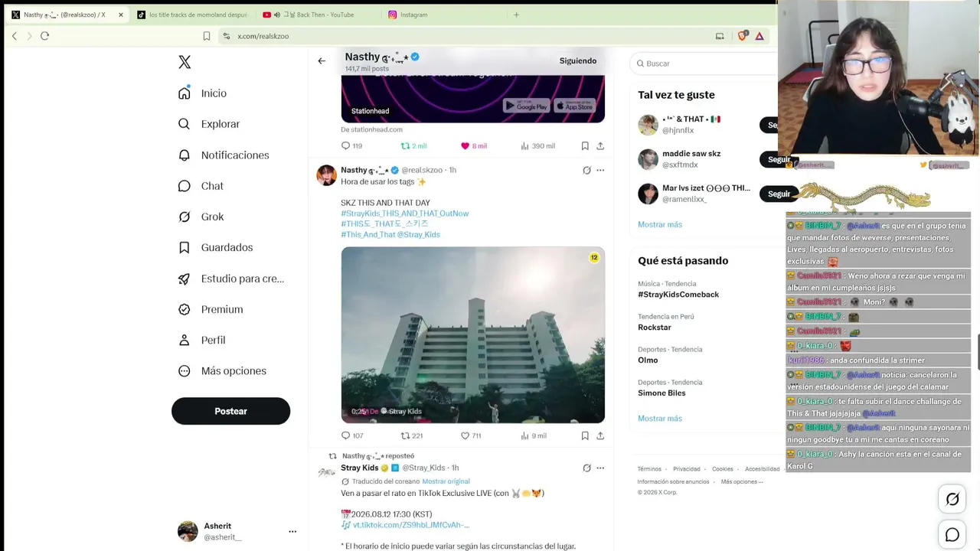This screenshot has width=980, height=551.
Task: Open floating Grok button at bottom right
Action: coord(952,499)
